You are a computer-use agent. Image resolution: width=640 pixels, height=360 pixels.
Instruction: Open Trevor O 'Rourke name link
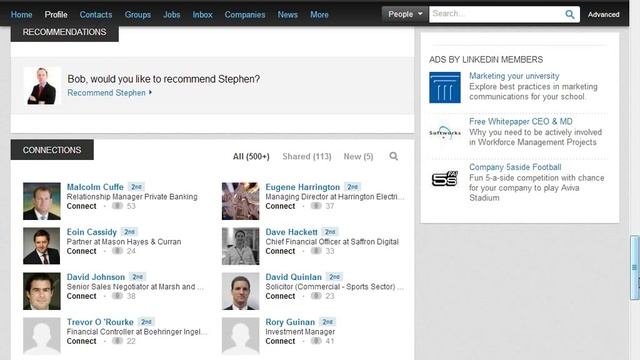click(100, 322)
